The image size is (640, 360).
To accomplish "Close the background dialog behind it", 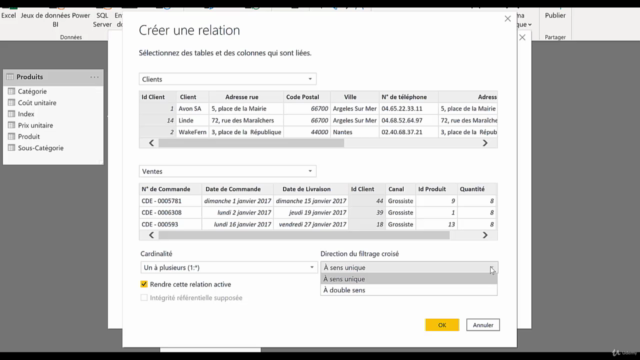I will [522, 38].
